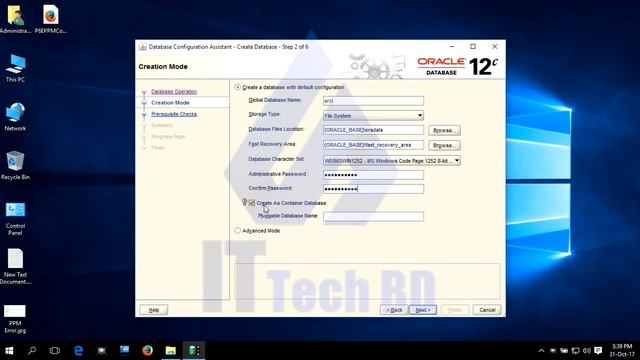640x360 pixels.
Task: Open the Windows Start menu
Action: 9,351
